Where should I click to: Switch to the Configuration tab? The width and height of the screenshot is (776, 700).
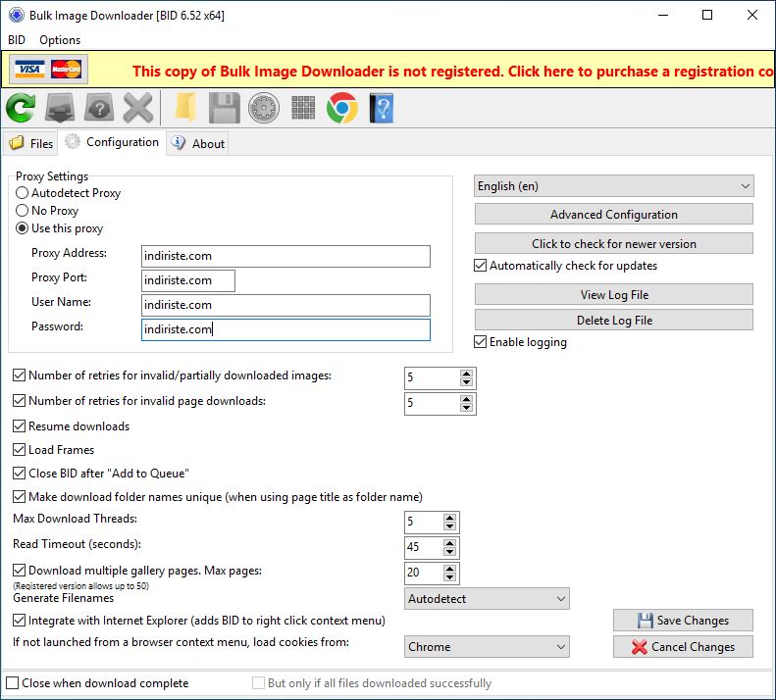point(112,142)
